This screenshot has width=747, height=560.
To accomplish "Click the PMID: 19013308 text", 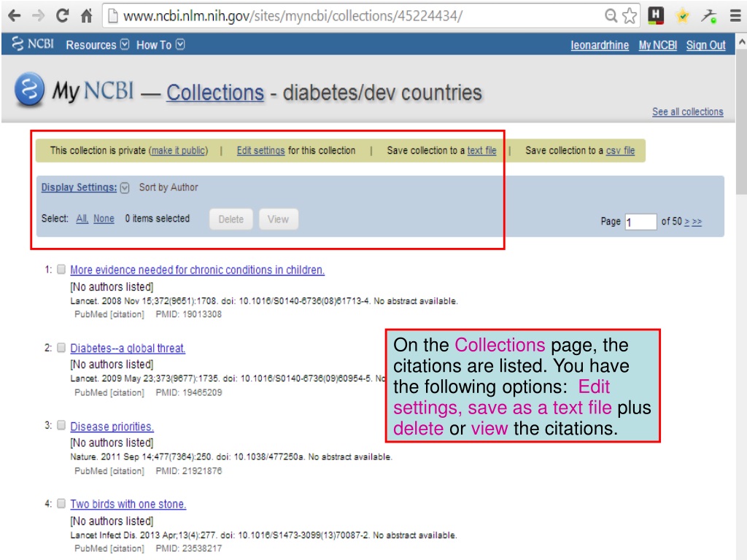I will tap(189, 314).
